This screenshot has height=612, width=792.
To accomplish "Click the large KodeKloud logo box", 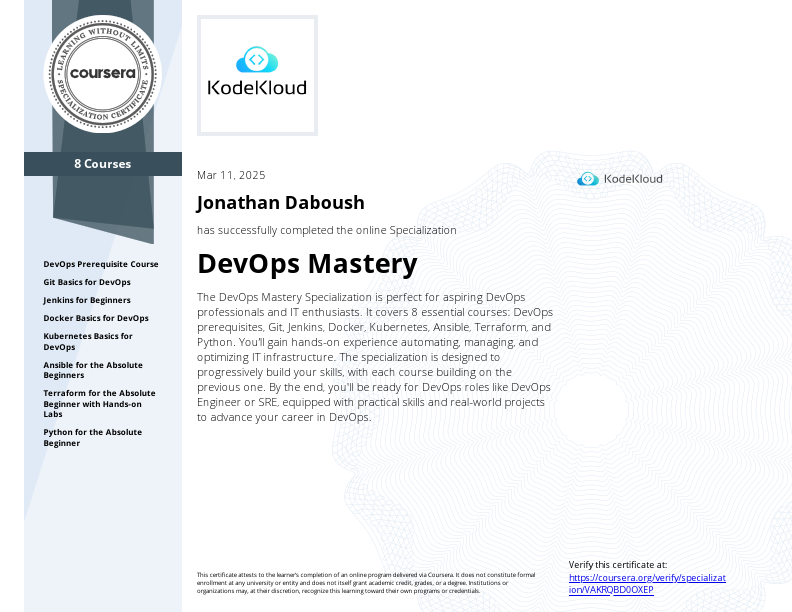I will coord(257,75).
